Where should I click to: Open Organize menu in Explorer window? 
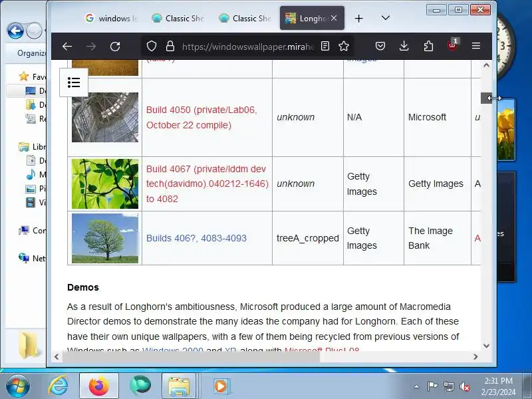point(31,53)
